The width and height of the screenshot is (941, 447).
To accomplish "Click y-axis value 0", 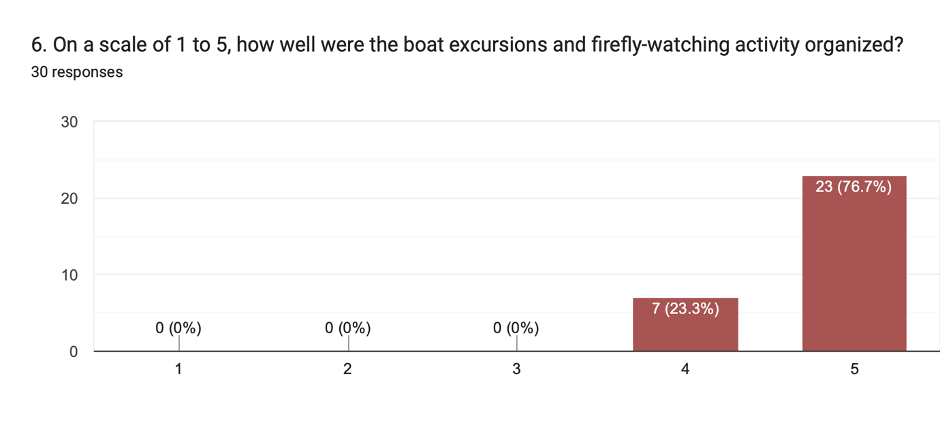I will click(x=74, y=351).
